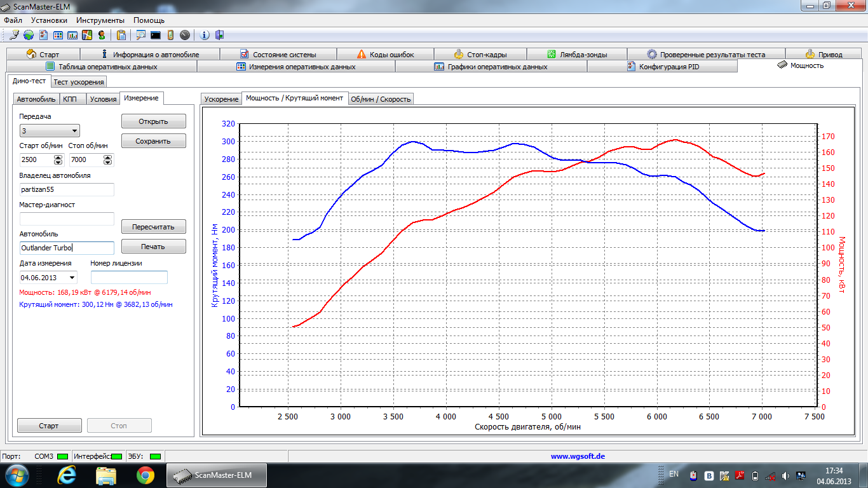Select the Об/мин / Скорость chart tab
This screenshot has height=488, width=868.
[381, 99]
